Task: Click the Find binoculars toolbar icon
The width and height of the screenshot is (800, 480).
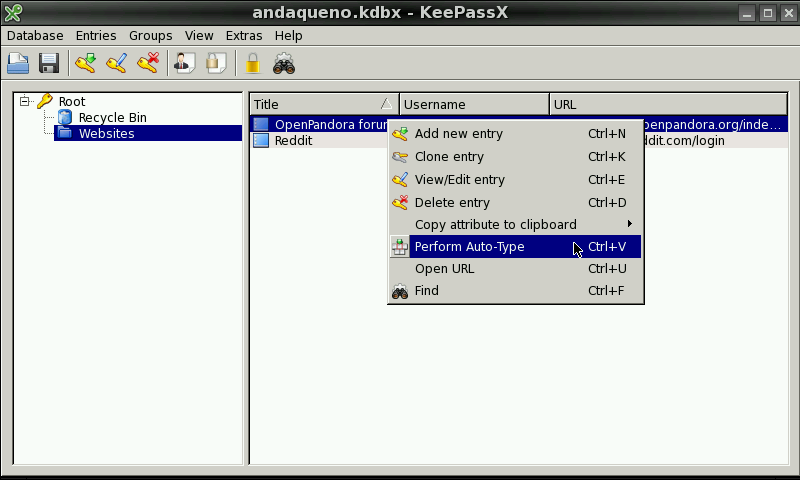Action: pos(284,64)
